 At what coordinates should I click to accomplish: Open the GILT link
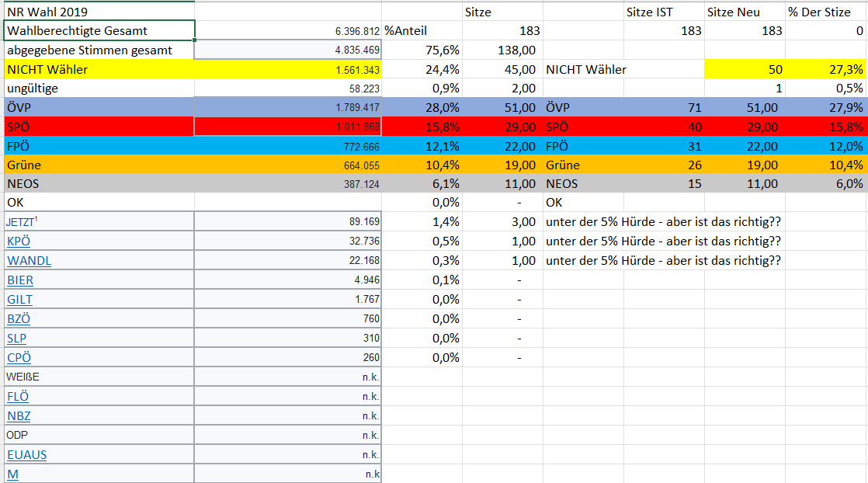19,300
